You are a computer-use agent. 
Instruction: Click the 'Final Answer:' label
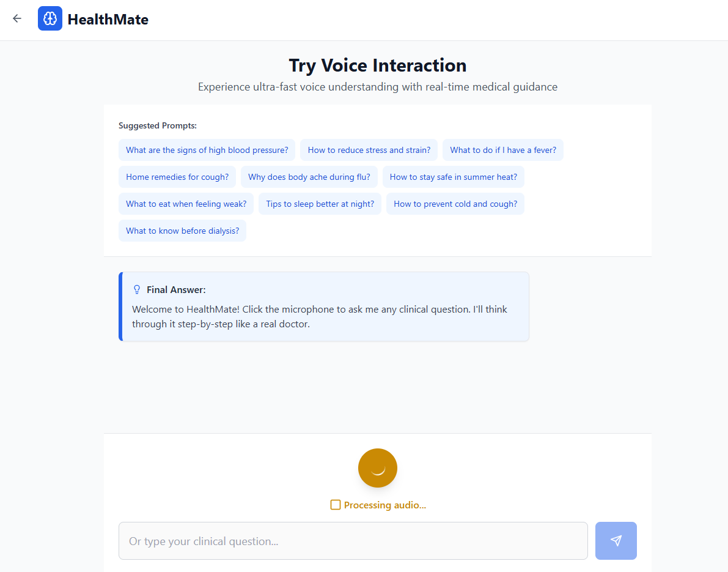(177, 290)
